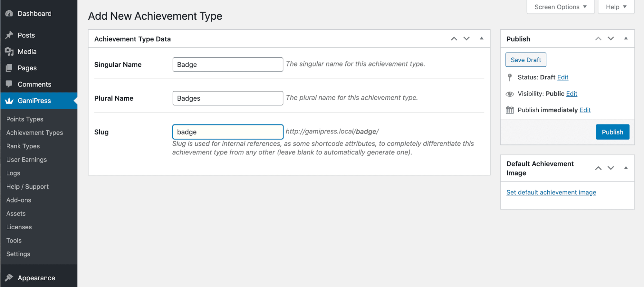
Task: Click the Comments speech bubble icon
Action: point(9,84)
